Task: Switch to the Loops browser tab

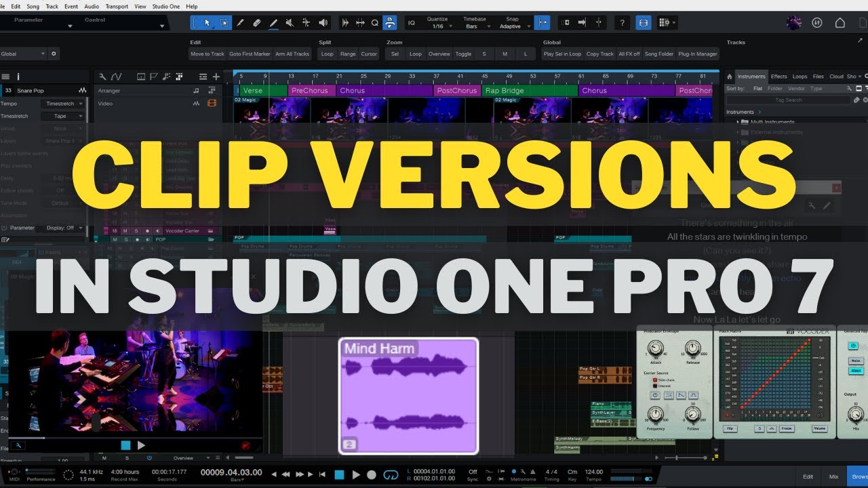Action: point(800,77)
